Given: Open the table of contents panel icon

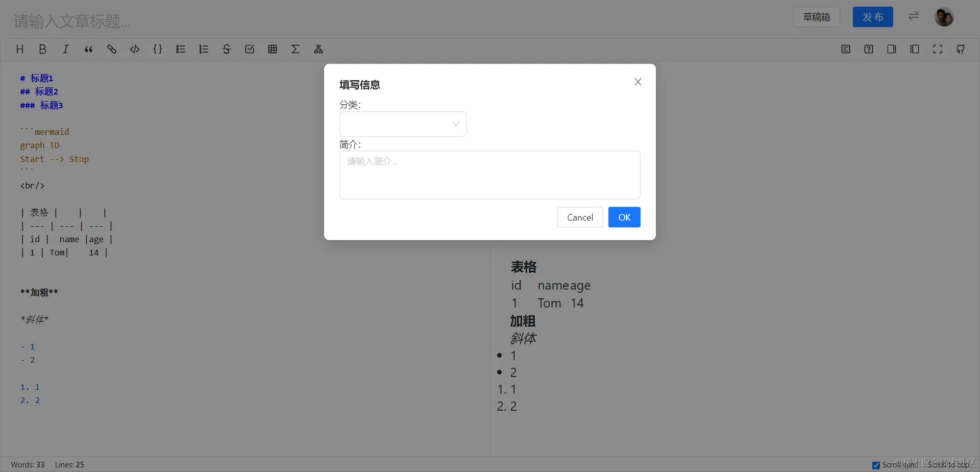Looking at the screenshot, I should (x=846, y=49).
